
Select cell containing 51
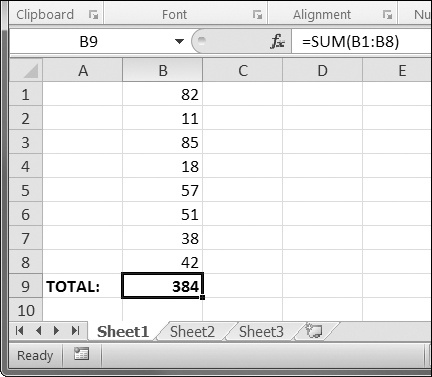click(x=163, y=214)
